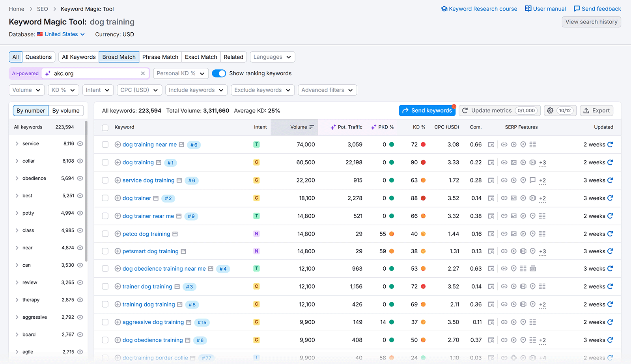Screen dimensions: 631x364
Task: Clear the akc.org filter with the x icon
Action: click(143, 73)
